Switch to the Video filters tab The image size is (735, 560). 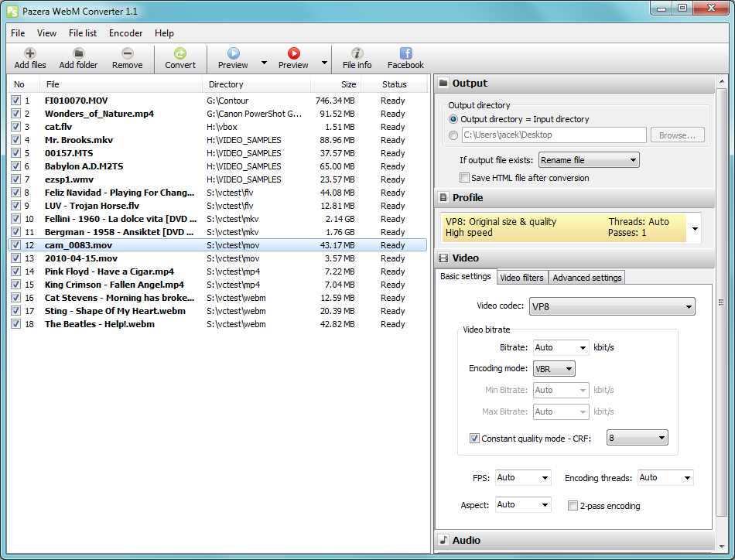(521, 278)
